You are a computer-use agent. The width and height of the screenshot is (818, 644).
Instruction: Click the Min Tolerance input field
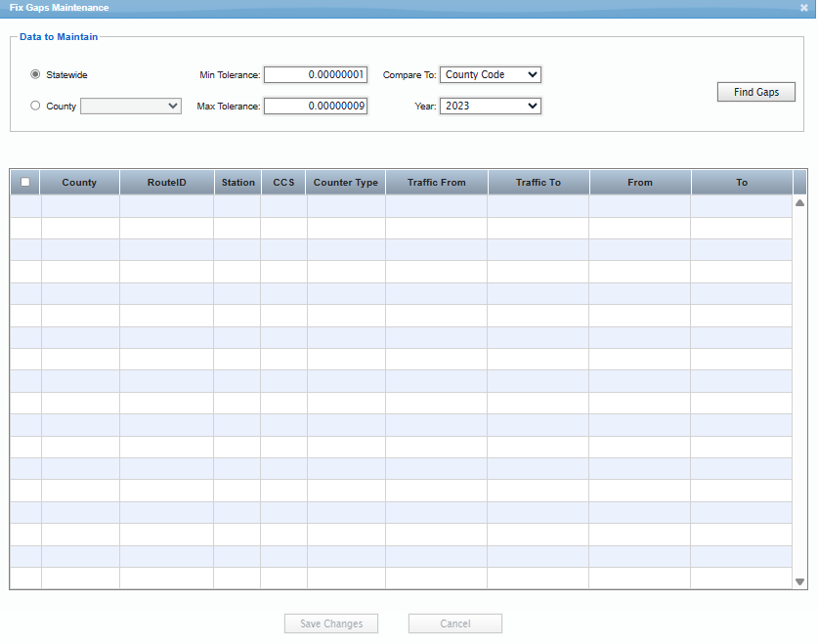coord(315,74)
